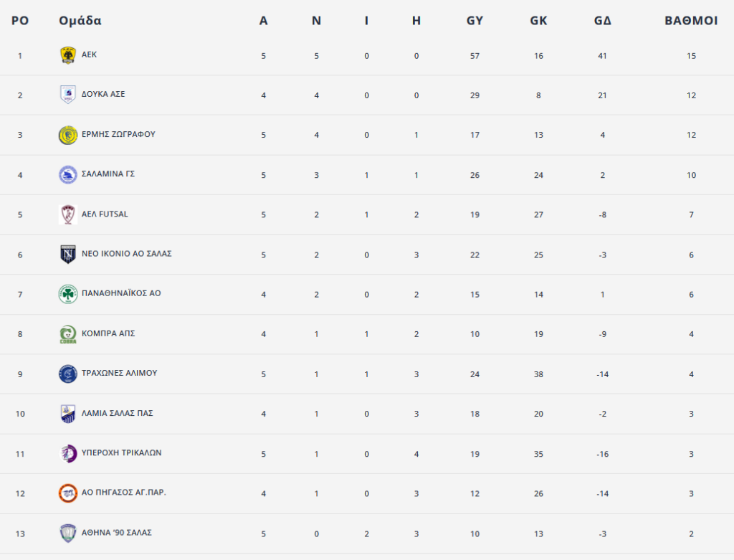Click the ΣΑΛΑΜΙΝΑ ΓΣ blue logo
The height and width of the screenshot is (560, 734).
click(68, 175)
